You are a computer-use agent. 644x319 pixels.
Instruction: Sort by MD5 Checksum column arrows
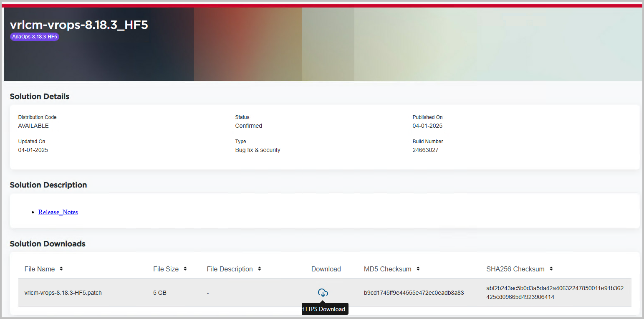tap(418, 269)
